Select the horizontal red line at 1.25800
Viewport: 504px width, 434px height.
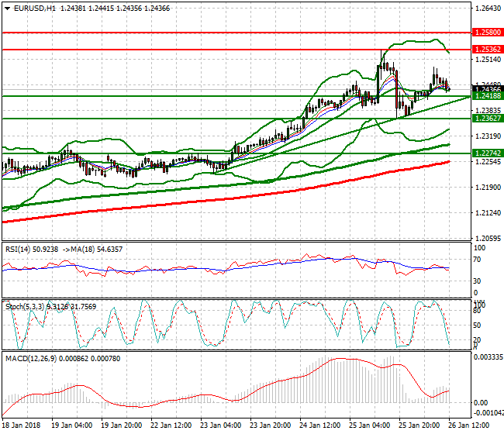(237, 33)
